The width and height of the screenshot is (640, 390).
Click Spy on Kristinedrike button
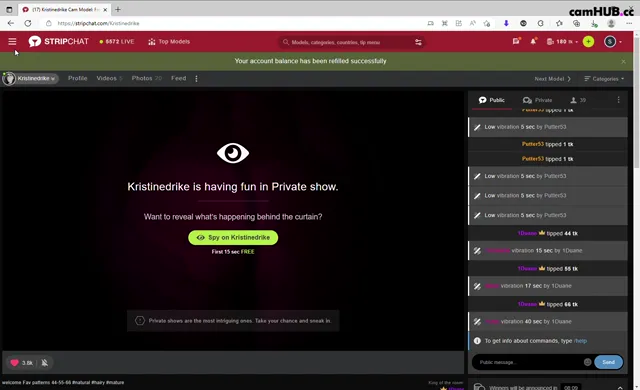coord(233,237)
